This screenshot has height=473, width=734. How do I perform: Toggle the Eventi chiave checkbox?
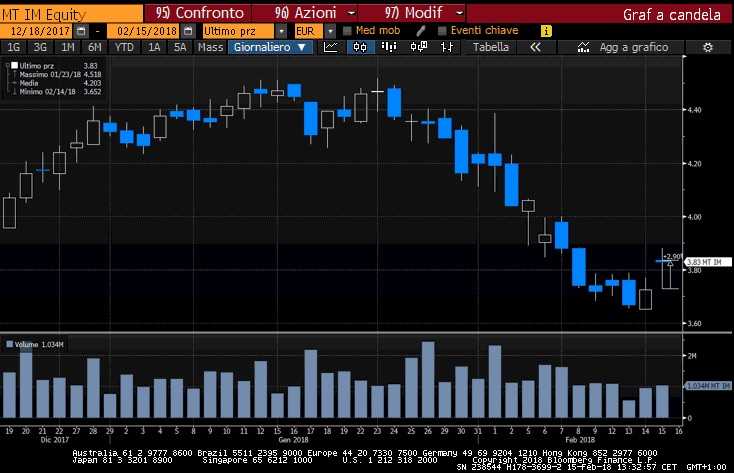point(441,31)
